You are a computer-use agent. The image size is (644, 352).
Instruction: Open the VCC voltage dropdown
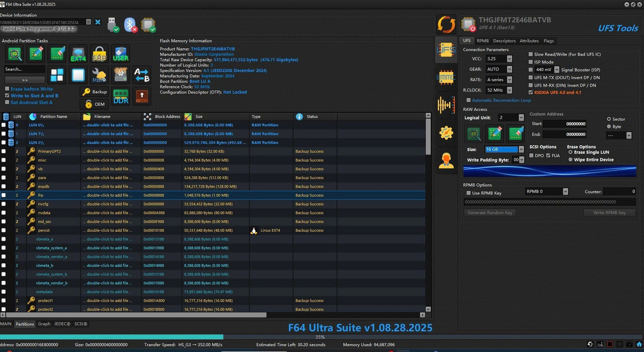click(x=509, y=59)
